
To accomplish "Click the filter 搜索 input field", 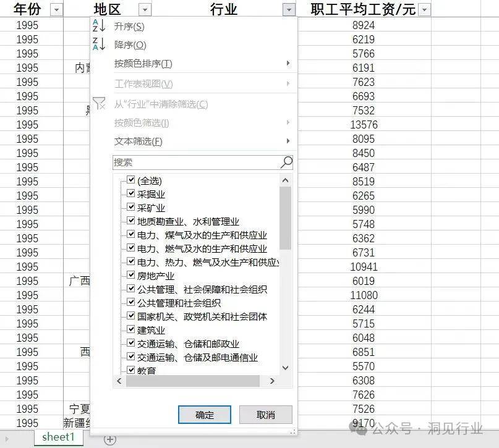I will tap(203, 162).
